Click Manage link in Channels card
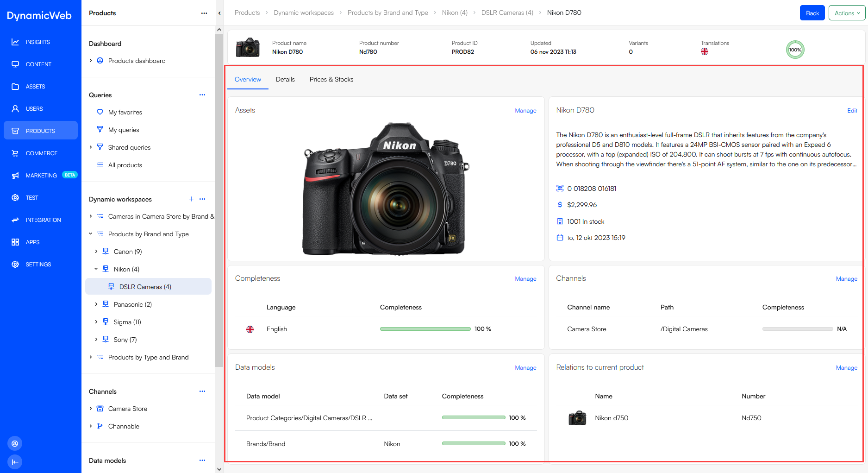The width and height of the screenshot is (868, 473). tap(847, 279)
